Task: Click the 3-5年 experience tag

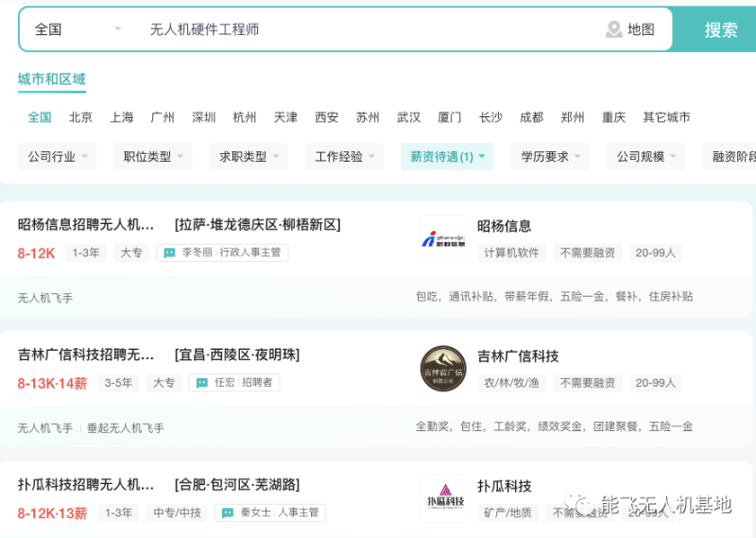Action: (x=118, y=383)
